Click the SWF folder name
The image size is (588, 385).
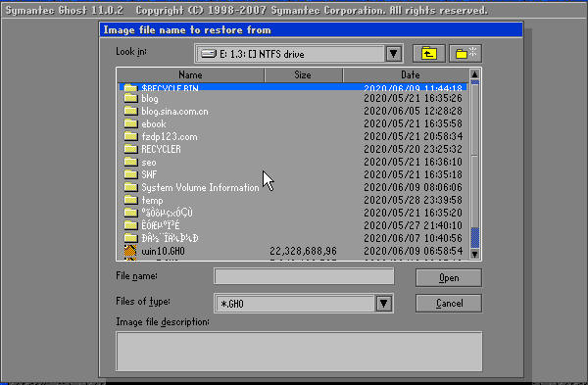pyautogui.click(x=149, y=174)
